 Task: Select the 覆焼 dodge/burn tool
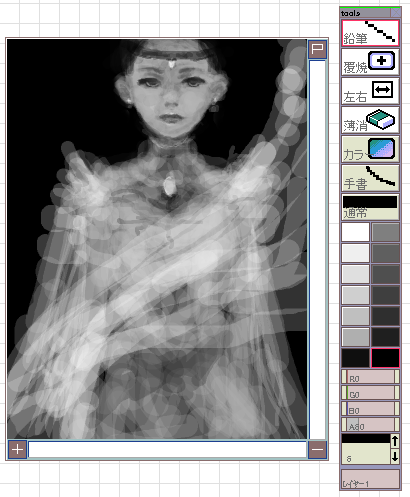tap(370, 62)
